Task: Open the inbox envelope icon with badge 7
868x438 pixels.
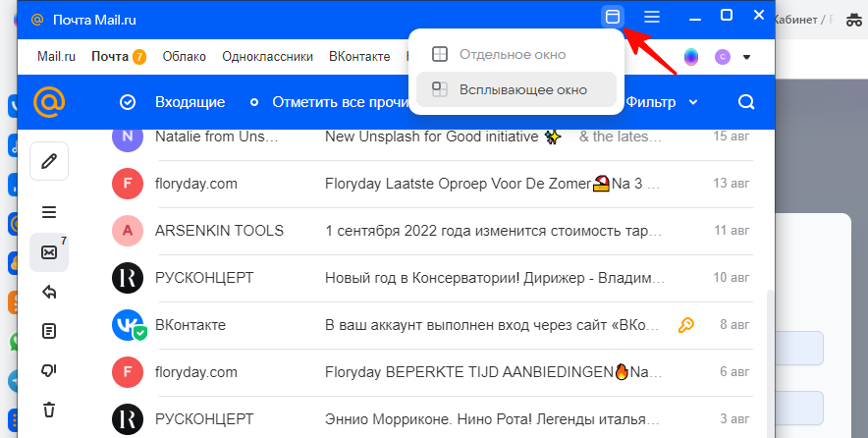Action: tap(49, 252)
